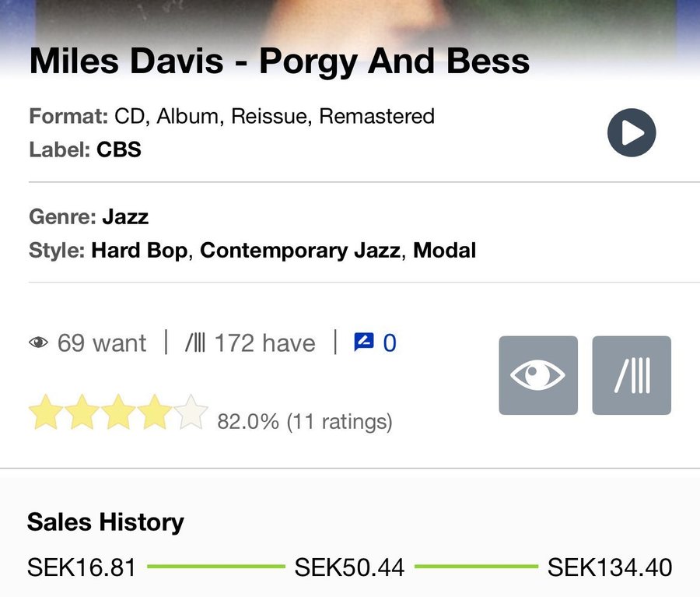Rate the release four stars
The width and height of the screenshot is (700, 597).
point(155,413)
